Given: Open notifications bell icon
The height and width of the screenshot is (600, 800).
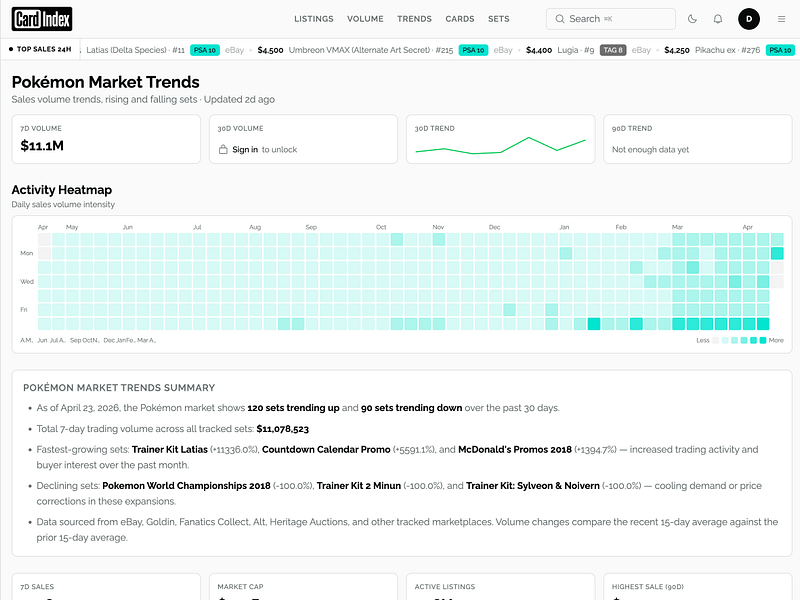Looking at the screenshot, I should click(718, 19).
